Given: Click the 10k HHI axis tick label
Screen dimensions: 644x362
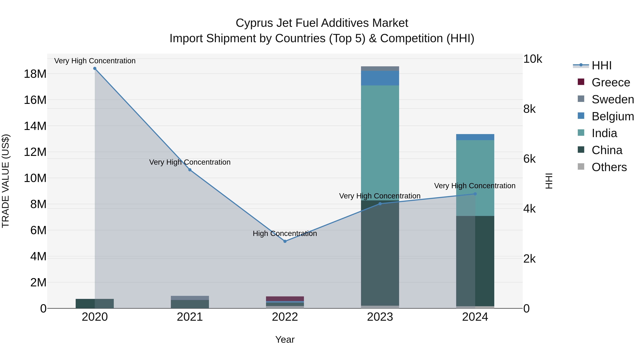Looking at the screenshot, I should (533, 59).
